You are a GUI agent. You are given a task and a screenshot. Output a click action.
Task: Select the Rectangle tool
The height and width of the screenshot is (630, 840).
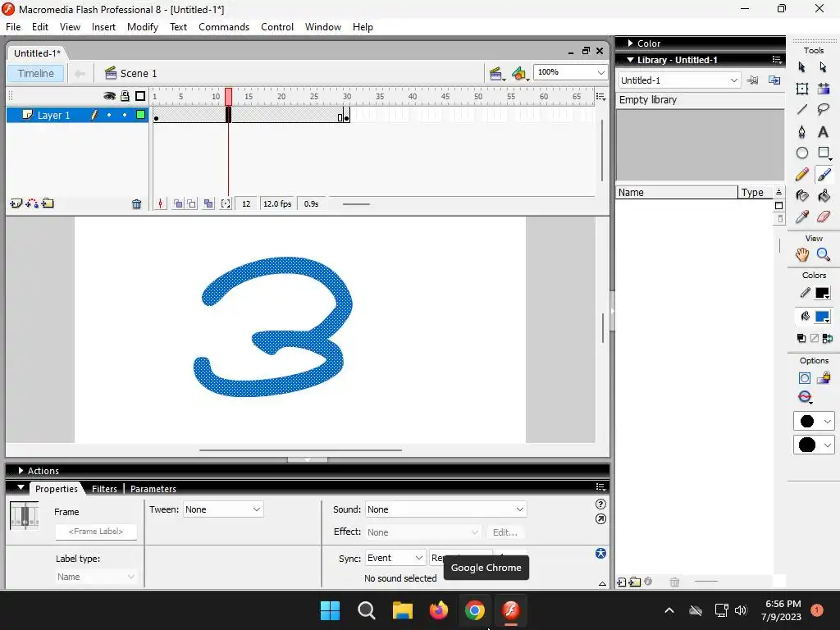(824, 153)
